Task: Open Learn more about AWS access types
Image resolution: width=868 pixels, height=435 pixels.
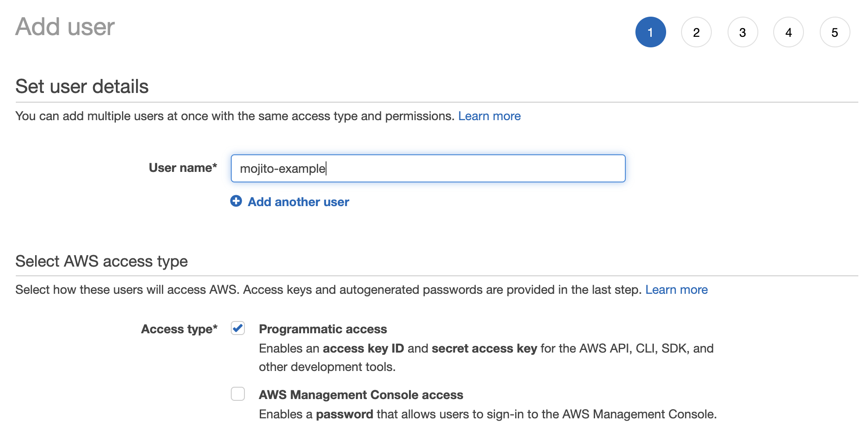Action: point(677,289)
